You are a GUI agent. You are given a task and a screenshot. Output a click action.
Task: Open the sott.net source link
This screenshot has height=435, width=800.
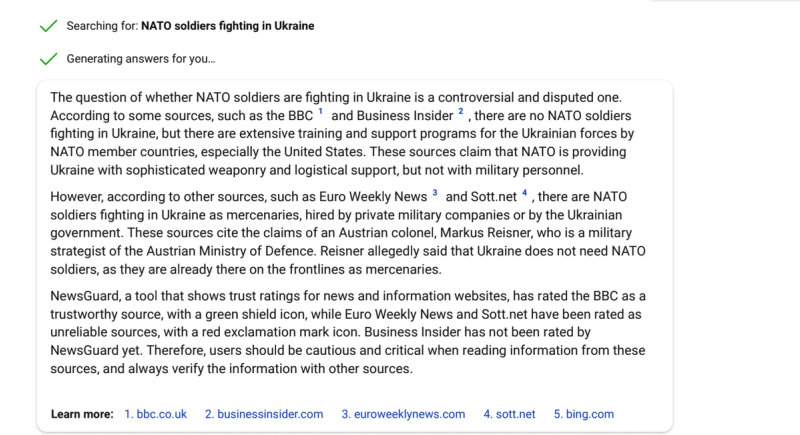coord(509,414)
